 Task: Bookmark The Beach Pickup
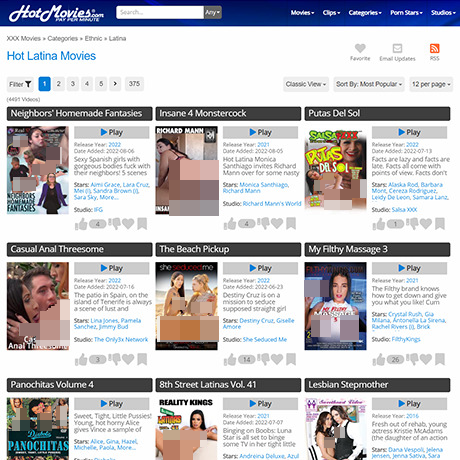(291, 360)
